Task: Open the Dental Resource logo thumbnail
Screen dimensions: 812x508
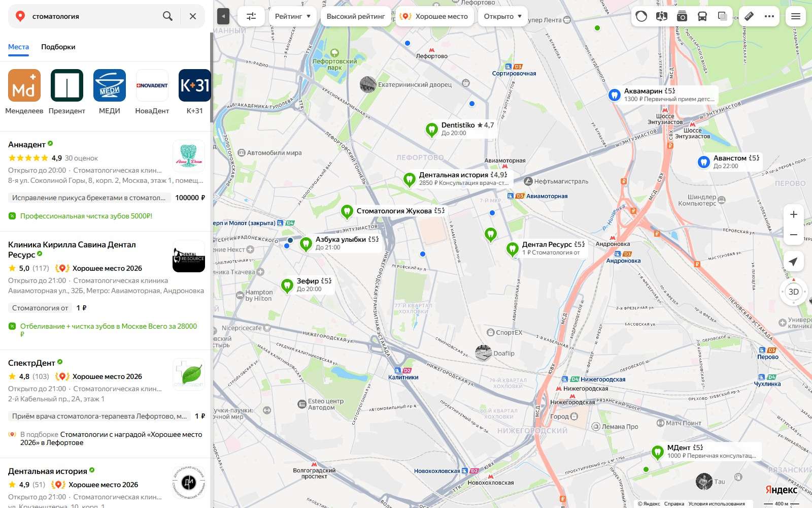Action: 189,256
